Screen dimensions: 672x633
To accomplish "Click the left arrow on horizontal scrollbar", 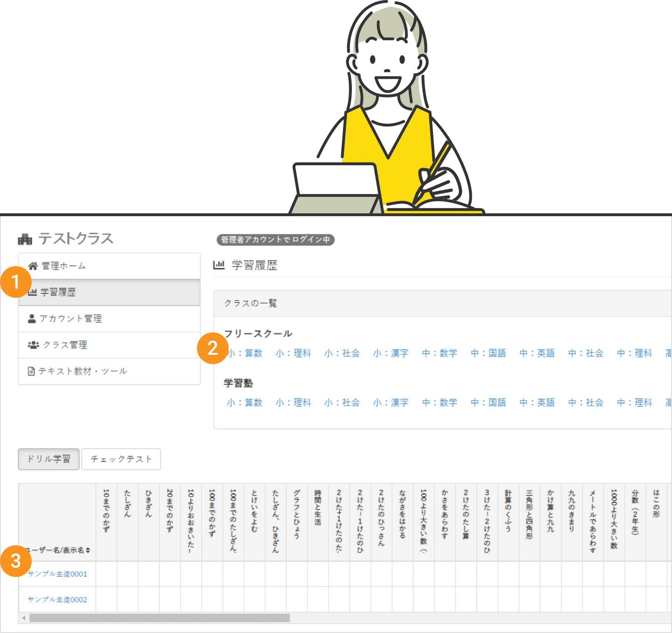I will click(24, 618).
